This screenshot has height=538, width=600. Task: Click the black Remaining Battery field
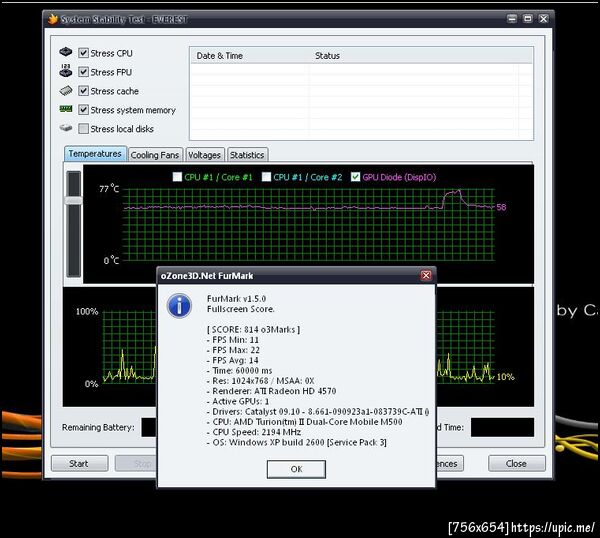(148, 427)
